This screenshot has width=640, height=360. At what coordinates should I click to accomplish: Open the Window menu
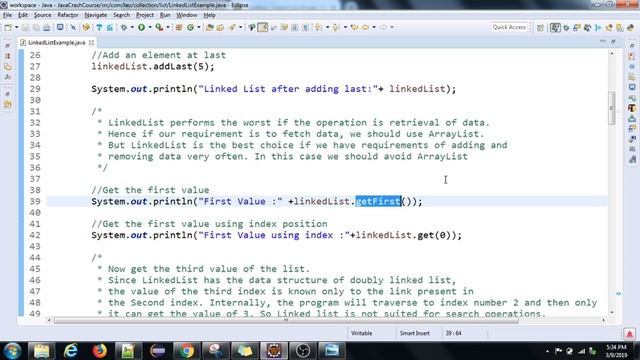coord(187,15)
